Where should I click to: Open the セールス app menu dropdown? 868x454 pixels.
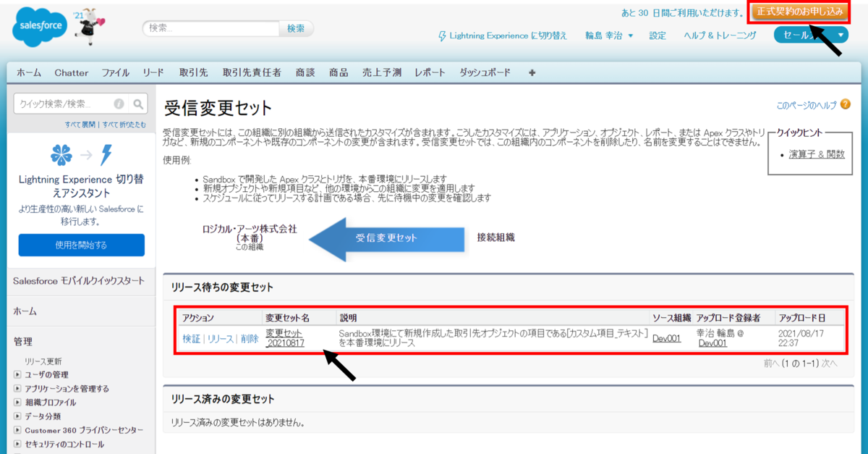click(810, 35)
